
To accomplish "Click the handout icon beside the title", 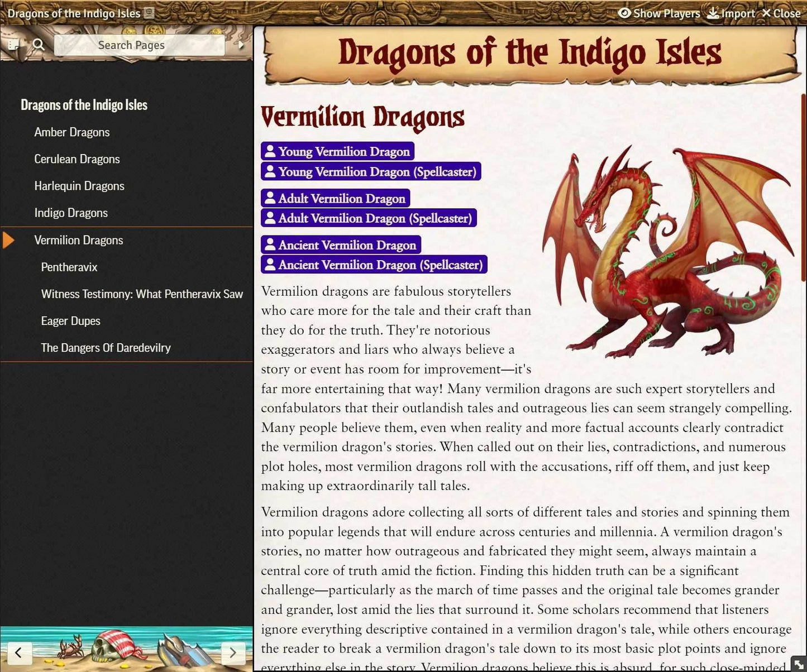I will click(x=148, y=12).
